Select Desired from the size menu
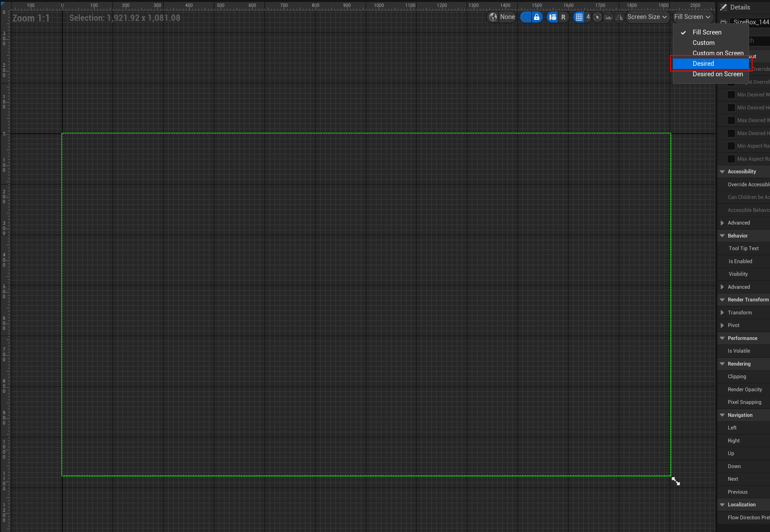The image size is (770, 532). [x=703, y=64]
